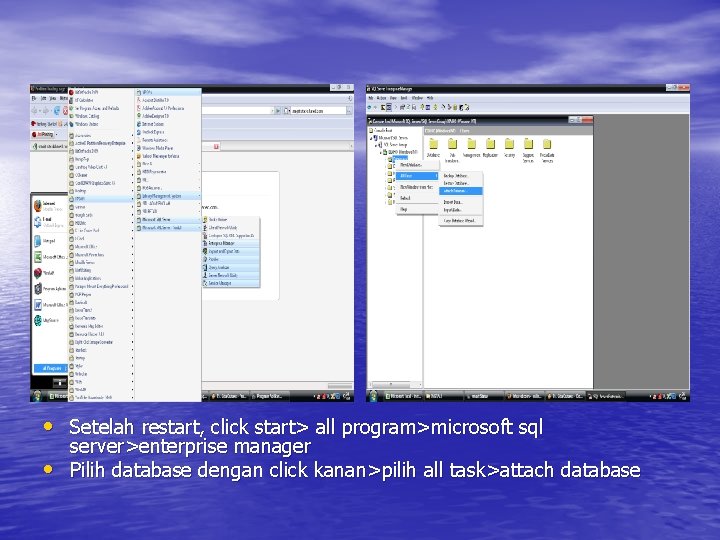Click Windows Media Player in programs list
The image size is (720, 540).
(168, 148)
